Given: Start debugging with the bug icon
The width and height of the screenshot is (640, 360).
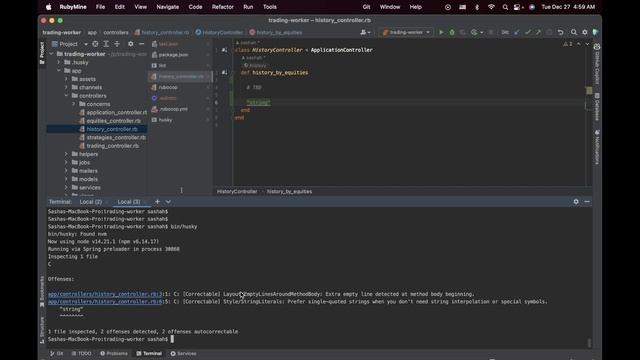Looking at the screenshot, I should 452,32.
